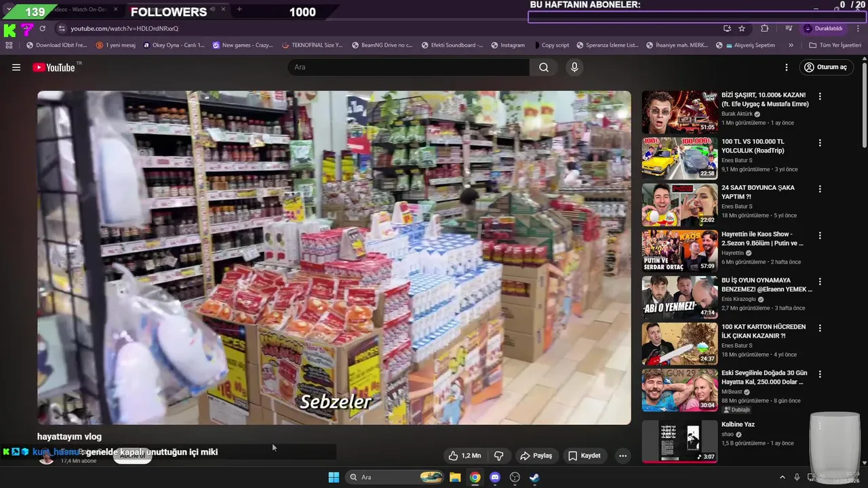Open New games - Crazy... bookmark
This screenshot has width=868, height=488.
(x=243, y=45)
